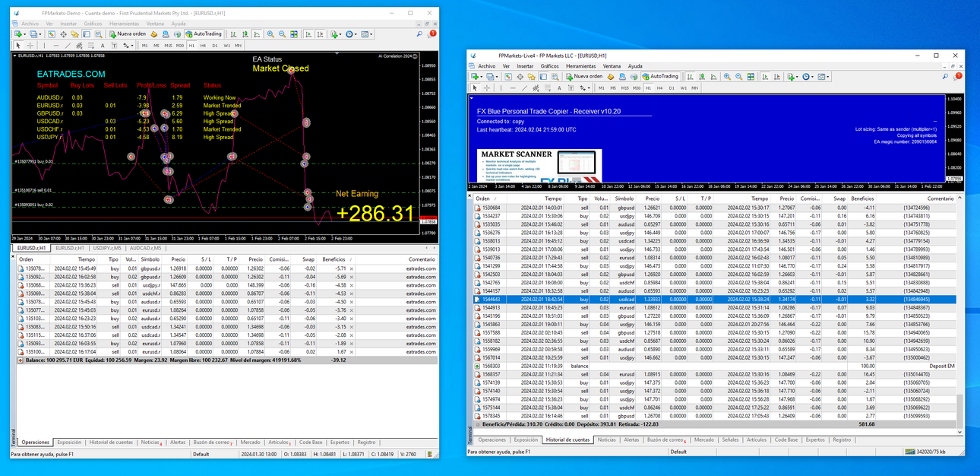The width and height of the screenshot is (980, 476).
Task: Click Nueva orden in FPMarkets-Demo window
Action: tap(128, 34)
